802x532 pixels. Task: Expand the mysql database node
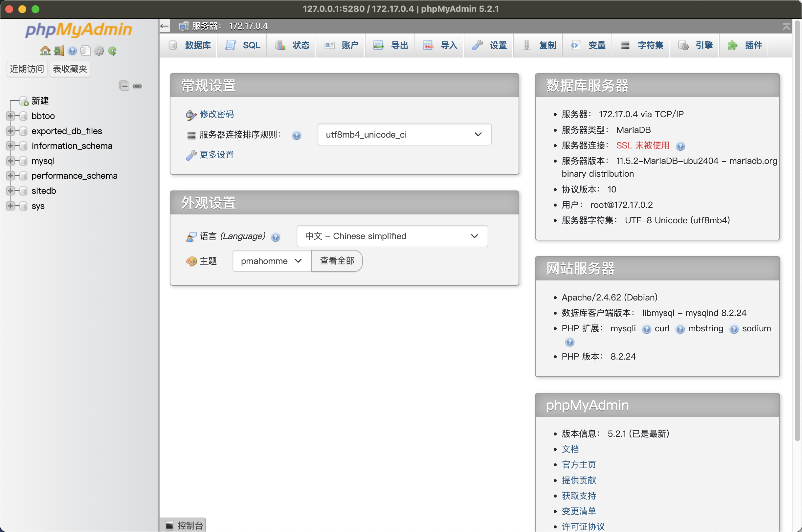click(x=10, y=161)
